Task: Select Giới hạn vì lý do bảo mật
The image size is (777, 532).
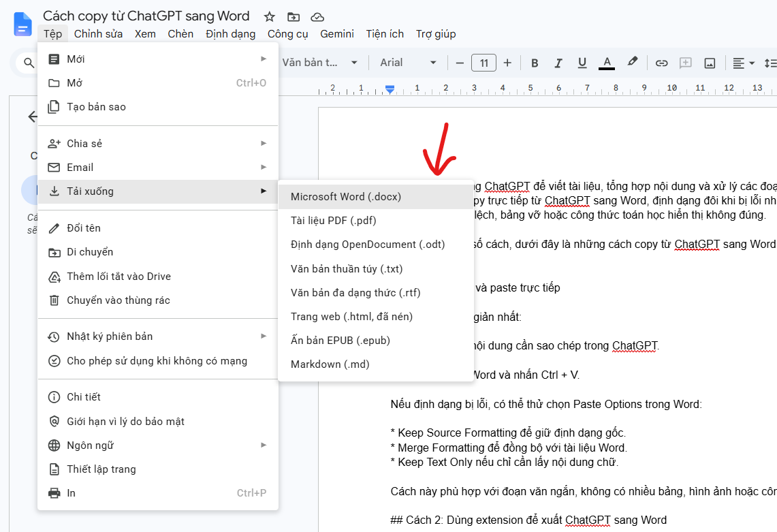Action: 157,421
